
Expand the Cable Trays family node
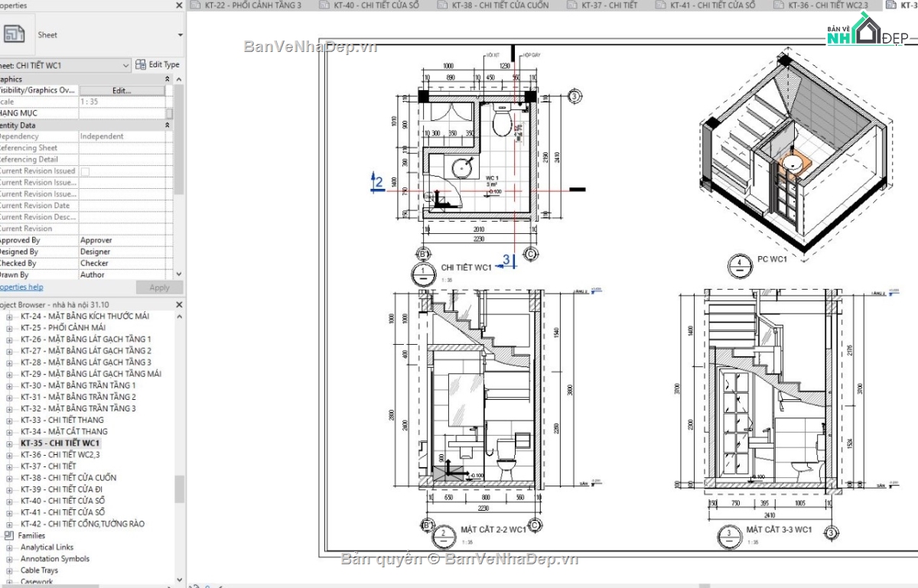[10, 570]
